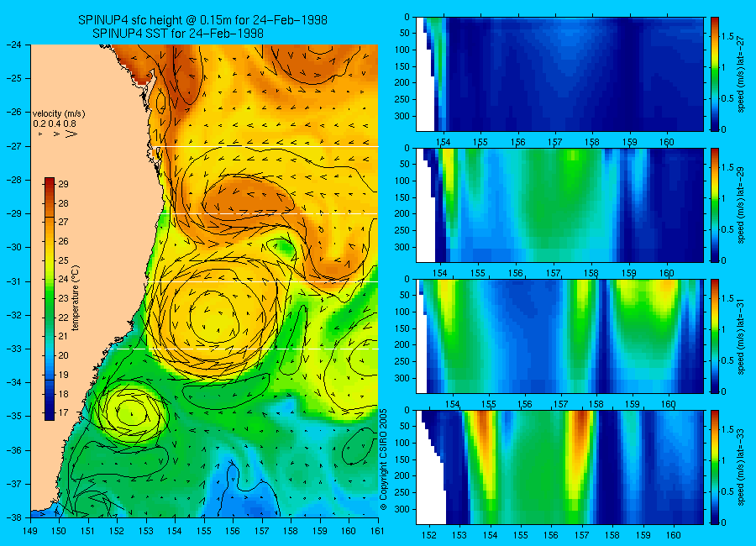Click the 'speed (m/s) lat=-33' colorbar label
Image resolution: width=756 pixels, height=546 pixels.
[742, 467]
